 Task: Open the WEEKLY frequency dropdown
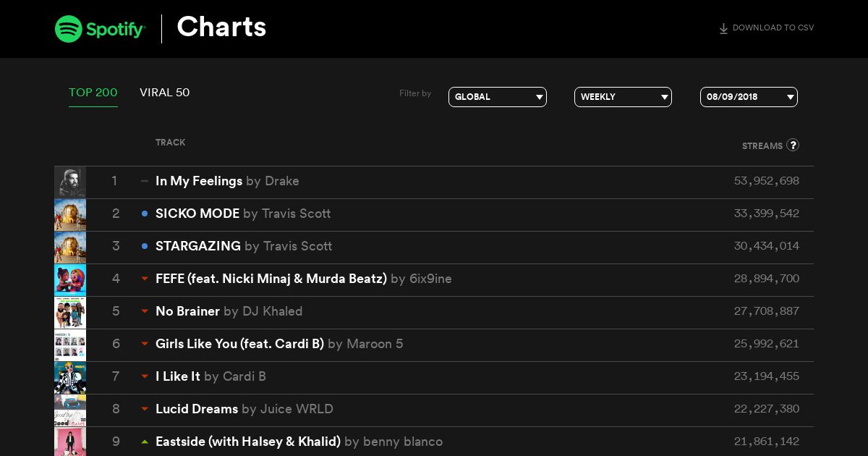623,97
